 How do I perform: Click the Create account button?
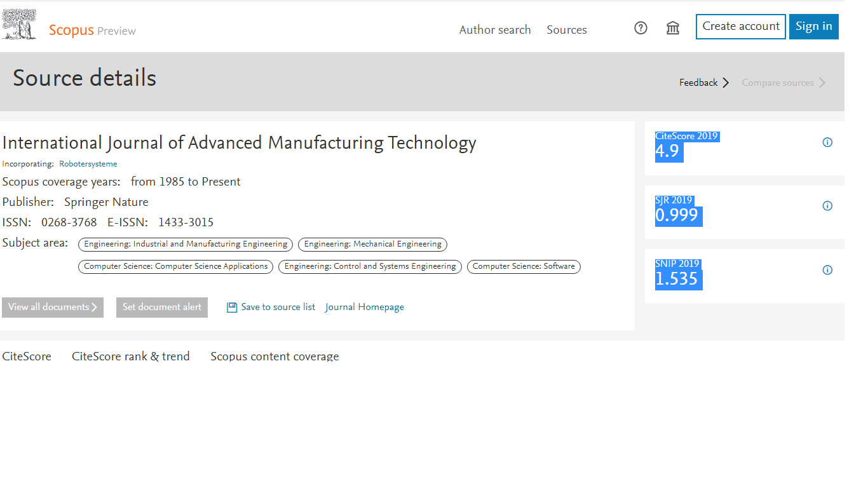[741, 27]
